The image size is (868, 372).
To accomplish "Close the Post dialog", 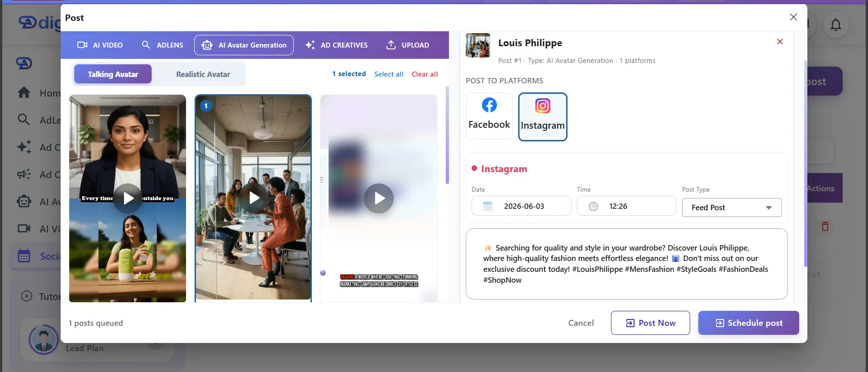I will pos(793,17).
